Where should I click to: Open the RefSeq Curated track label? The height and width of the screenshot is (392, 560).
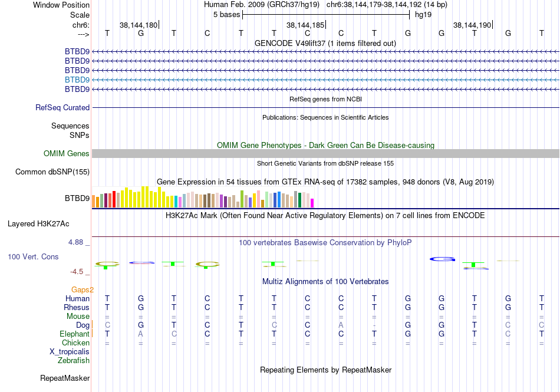(62, 107)
